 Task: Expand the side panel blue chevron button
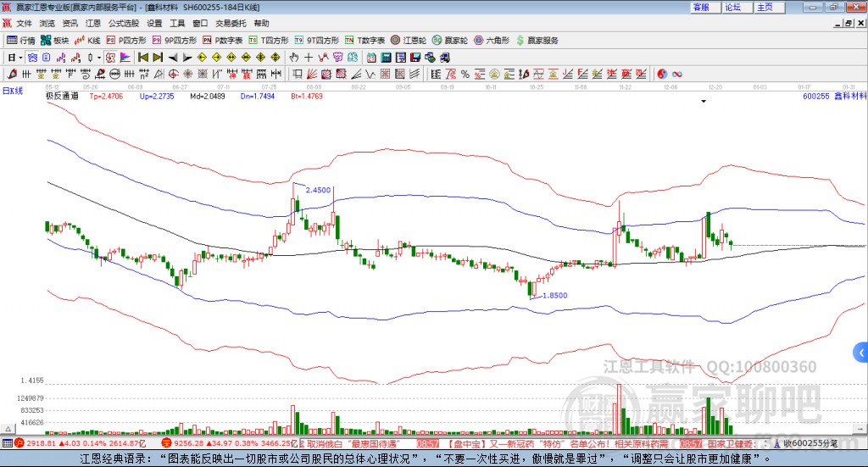[861, 353]
